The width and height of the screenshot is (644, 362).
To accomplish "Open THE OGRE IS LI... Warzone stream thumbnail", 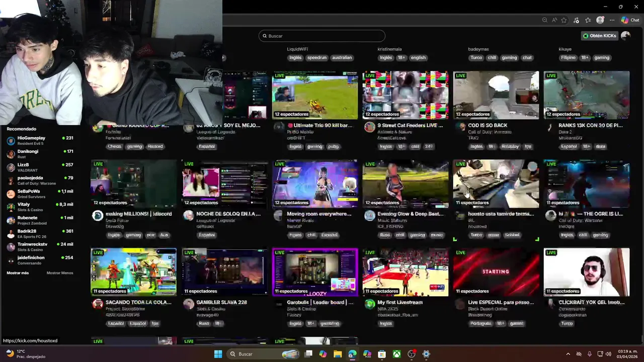I will 587,184.
